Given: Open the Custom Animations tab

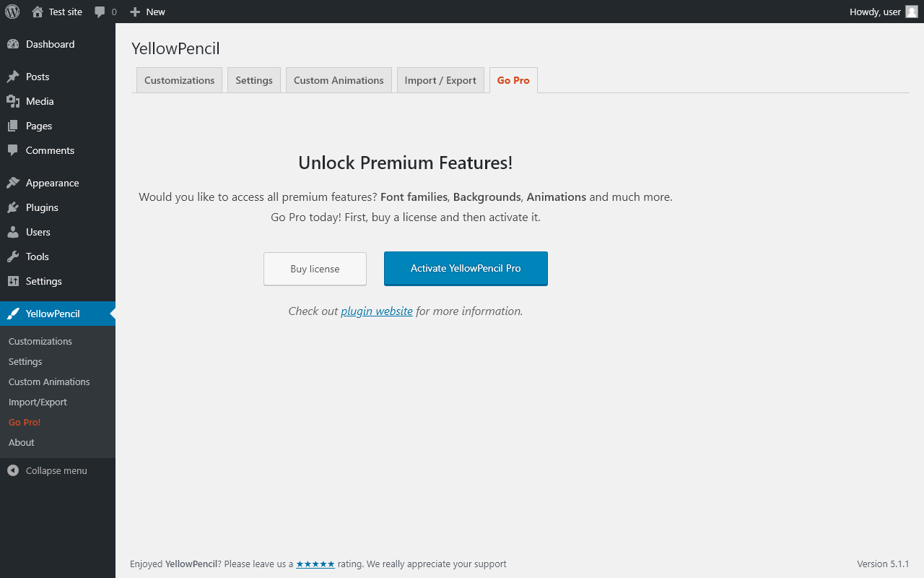Looking at the screenshot, I should pyautogui.click(x=339, y=80).
